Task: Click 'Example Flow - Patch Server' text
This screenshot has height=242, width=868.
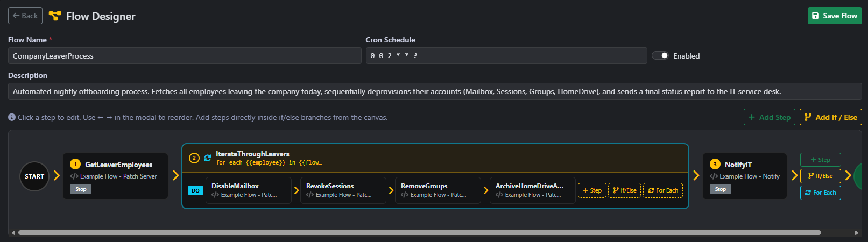Action: [x=118, y=176]
